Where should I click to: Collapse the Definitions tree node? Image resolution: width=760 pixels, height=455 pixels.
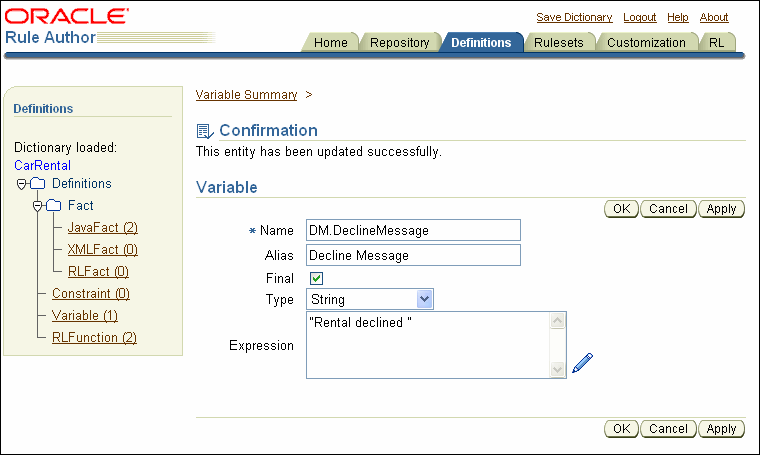(x=21, y=184)
